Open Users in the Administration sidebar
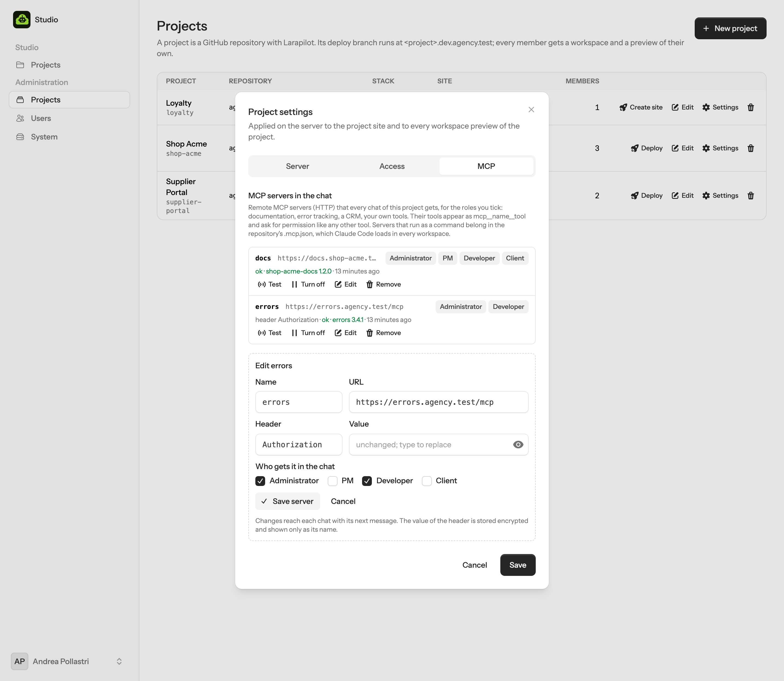The width and height of the screenshot is (784, 681). (x=69, y=118)
